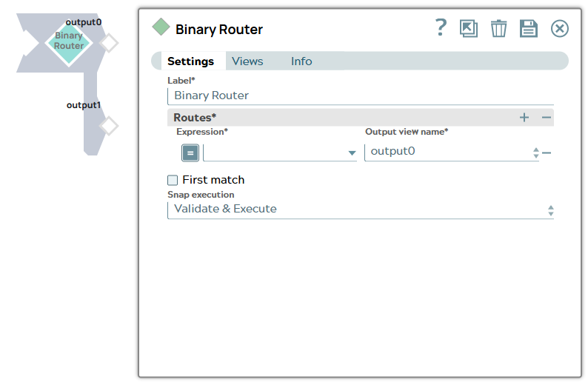
Task: Switch to the Views tab
Action: pyautogui.click(x=247, y=61)
